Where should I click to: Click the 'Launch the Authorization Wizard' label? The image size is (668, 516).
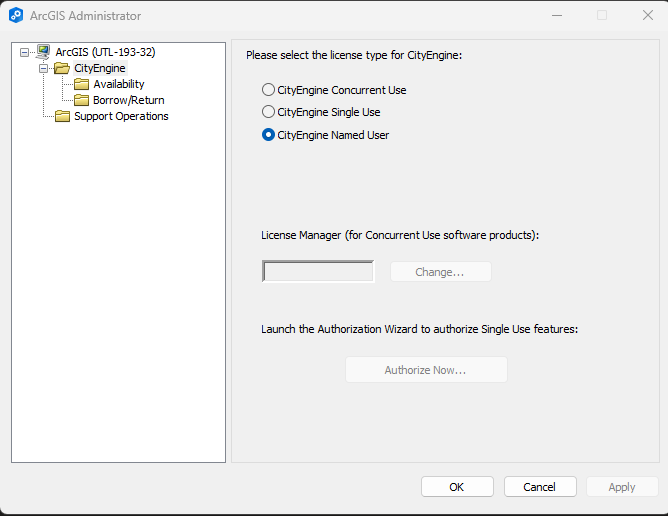pyautogui.click(x=420, y=329)
